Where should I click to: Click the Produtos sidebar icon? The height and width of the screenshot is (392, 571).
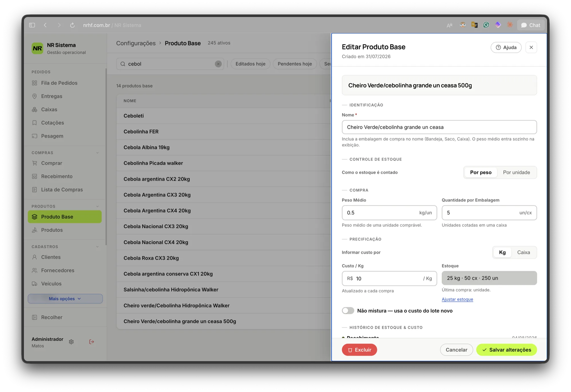[35, 230]
